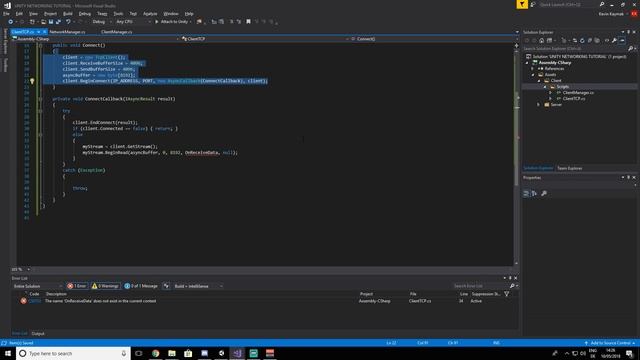Screen dimensions: 640x360
Task: Switch to the Team Explorer tab
Action: click(x=569, y=168)
